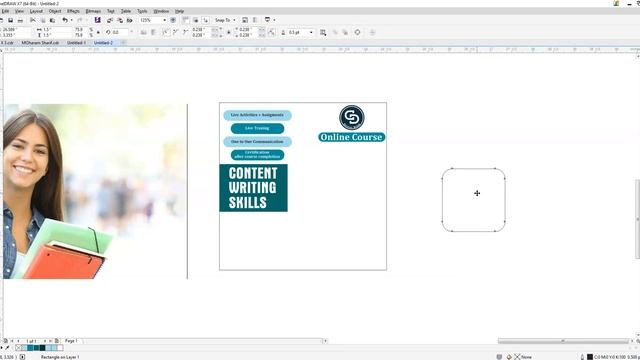Pick the white palette swatch
This screenshot has height=360, width=640.
(x=60, y=348)
